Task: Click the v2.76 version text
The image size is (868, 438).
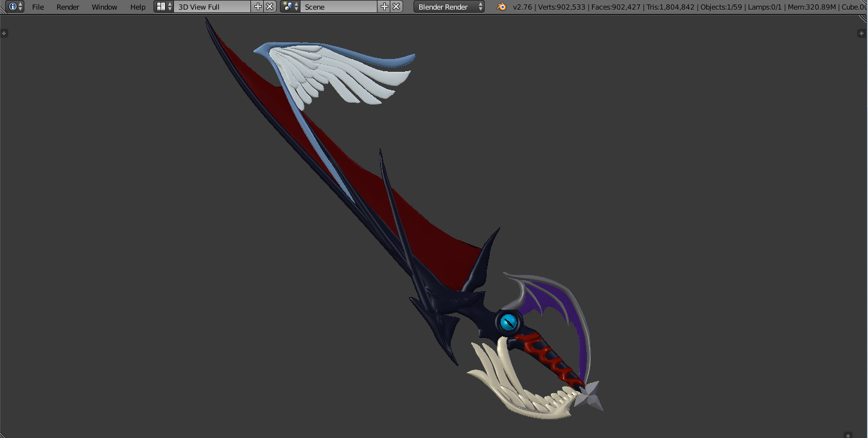Action: (x=523, y=7)
